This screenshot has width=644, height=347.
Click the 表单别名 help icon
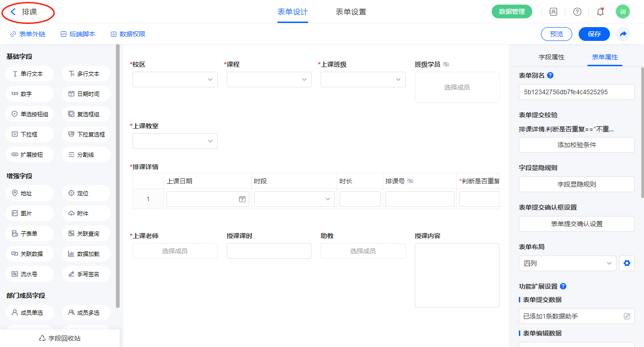tap(550, 75)
